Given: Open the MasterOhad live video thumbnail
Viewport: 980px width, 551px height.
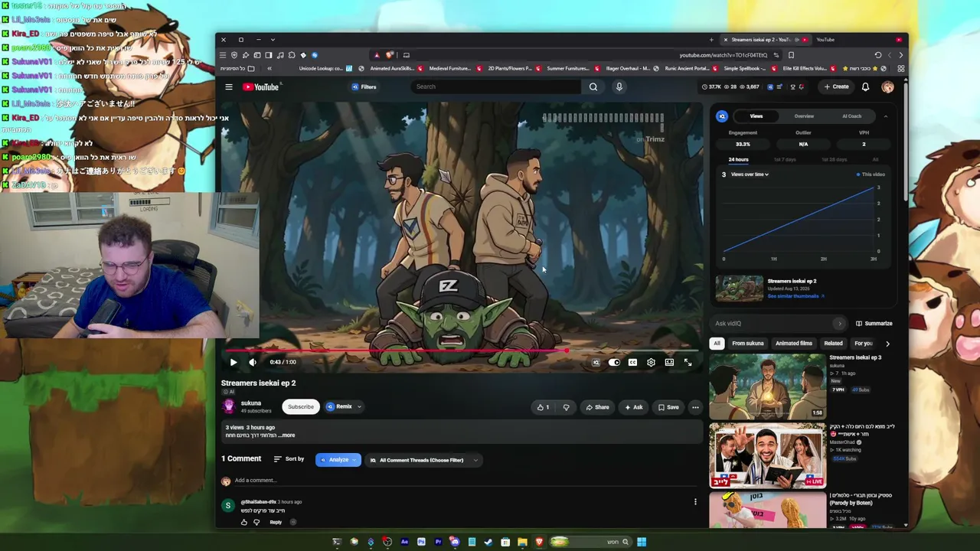Looking at the screenshot, I should (x=768, y=455).
